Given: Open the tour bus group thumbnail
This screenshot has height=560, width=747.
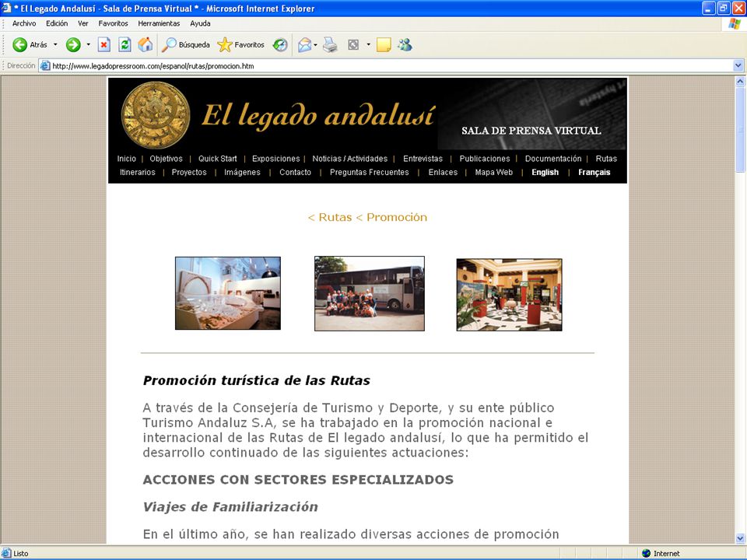Looking at the screenshot, I should [x=369, y=293].
